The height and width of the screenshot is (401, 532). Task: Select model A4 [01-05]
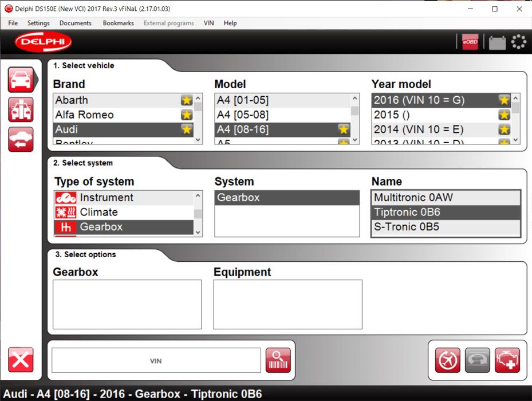tap(283, 100)
